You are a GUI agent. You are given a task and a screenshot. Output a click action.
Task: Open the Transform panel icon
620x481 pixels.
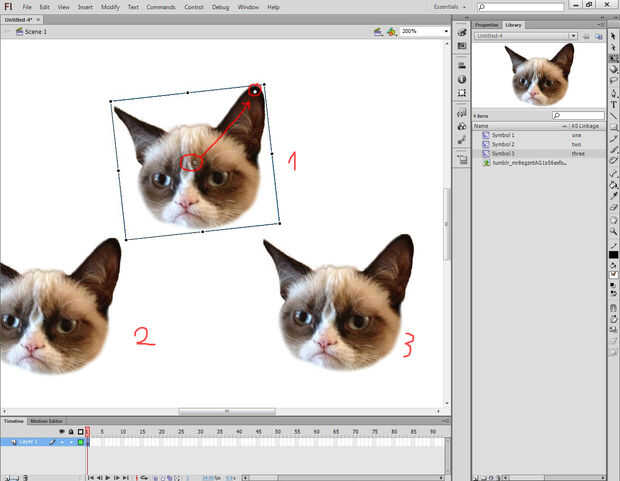pos(461,93)
